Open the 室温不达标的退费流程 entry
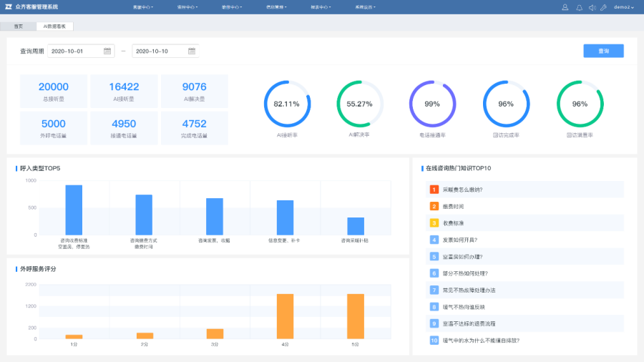 click(525, 324)
